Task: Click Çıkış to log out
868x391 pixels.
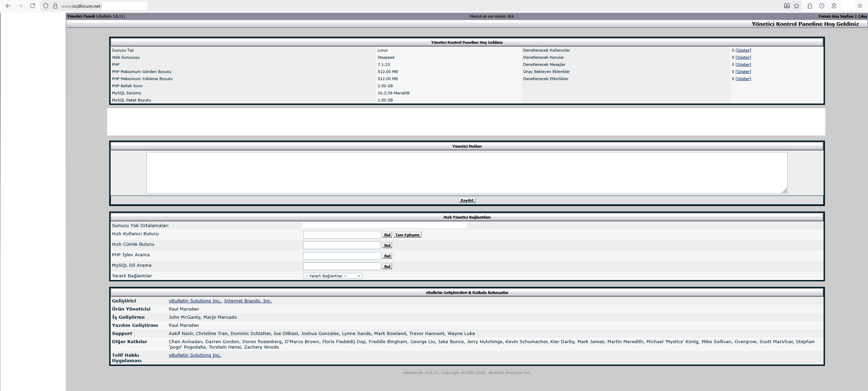Action: (x=862, y=16)
